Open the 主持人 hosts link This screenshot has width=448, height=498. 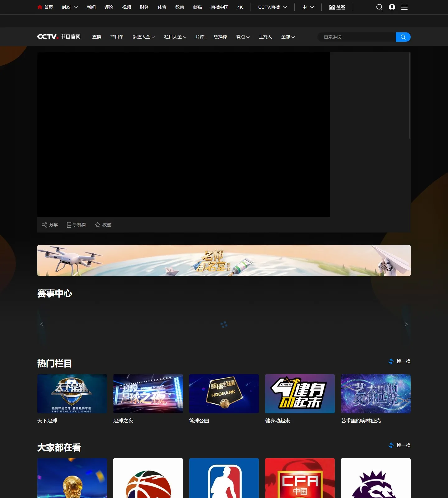point(265,37)
